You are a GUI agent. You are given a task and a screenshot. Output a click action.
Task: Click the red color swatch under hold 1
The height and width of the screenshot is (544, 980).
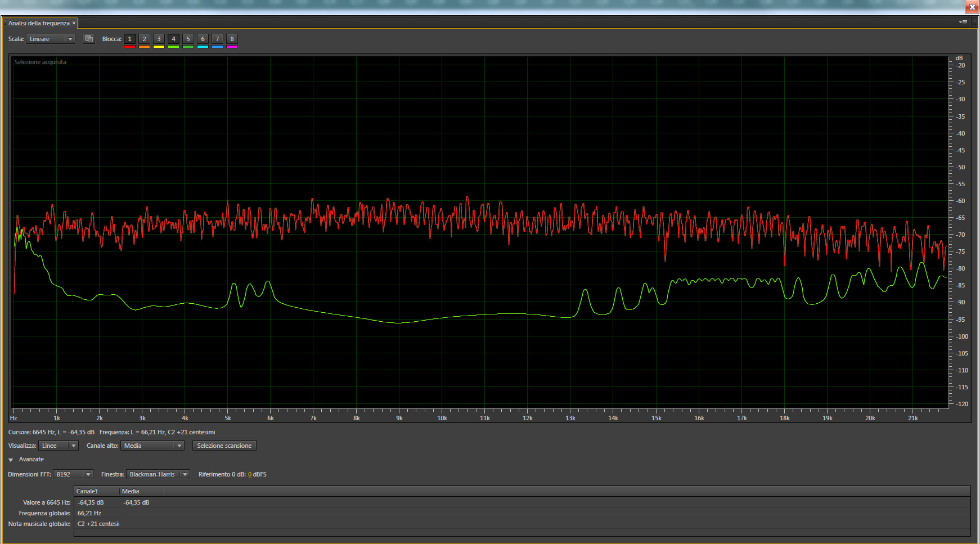click(x=129, y=47)
